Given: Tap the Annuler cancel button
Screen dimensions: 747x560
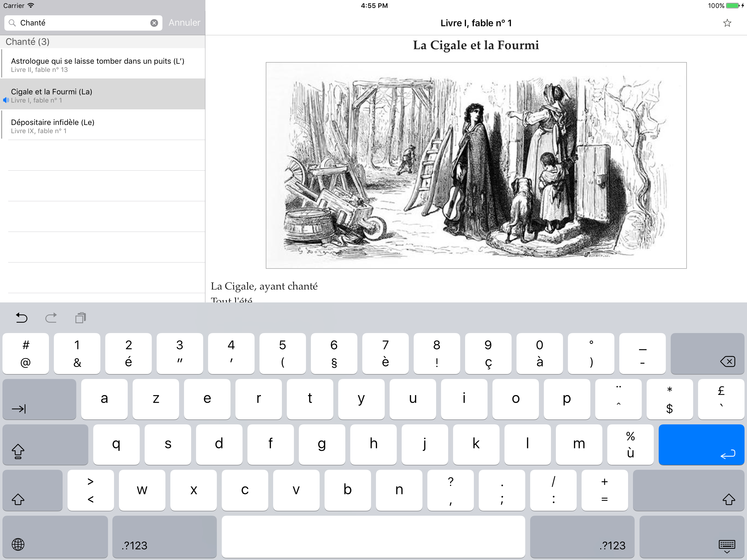Looking at the screenshot, I should point(184,23).
